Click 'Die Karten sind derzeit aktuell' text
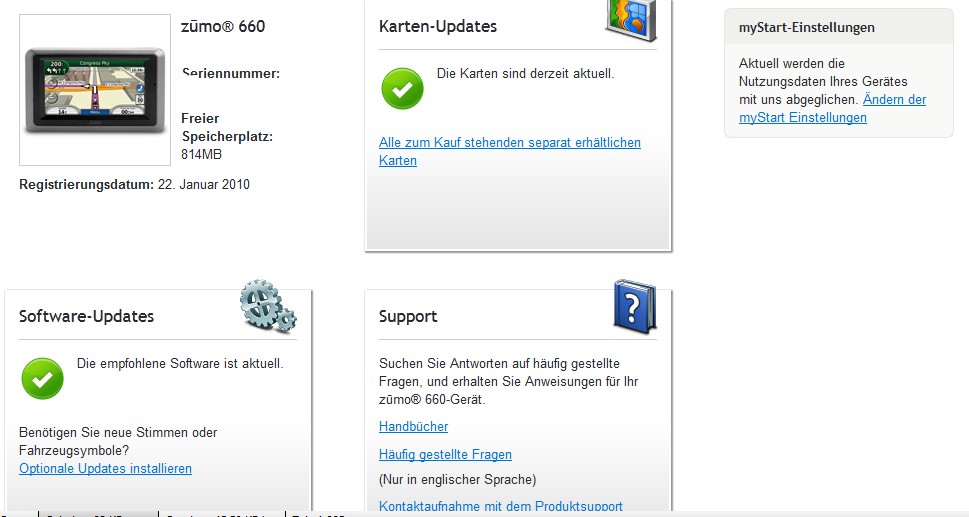The image size is (969, 517). tap(526, 74)
